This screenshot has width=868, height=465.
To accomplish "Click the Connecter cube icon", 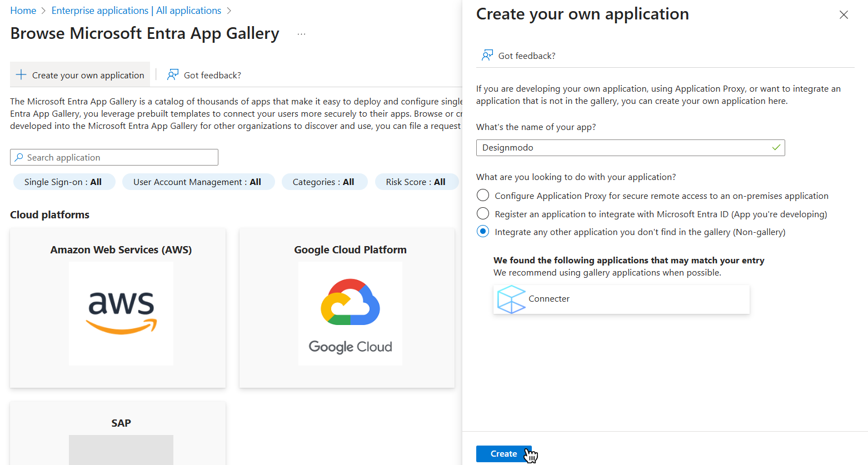I will click(511, 299).
